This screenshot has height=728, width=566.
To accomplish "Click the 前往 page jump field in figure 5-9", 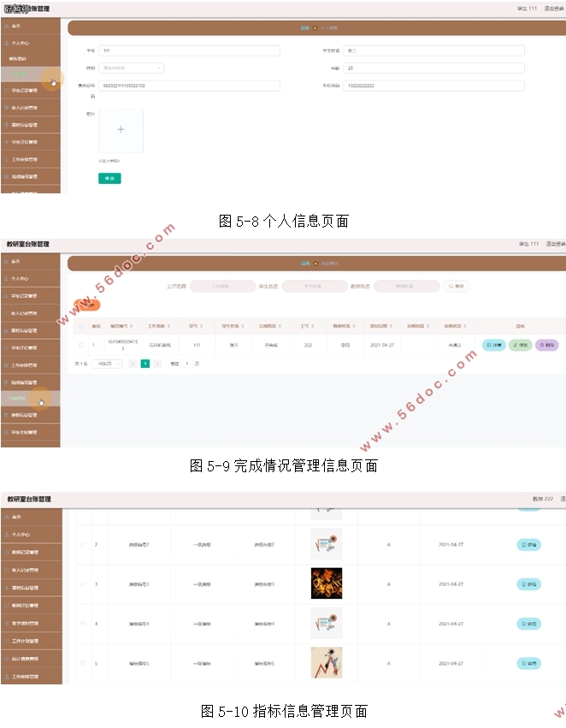I will click(187, 364).
